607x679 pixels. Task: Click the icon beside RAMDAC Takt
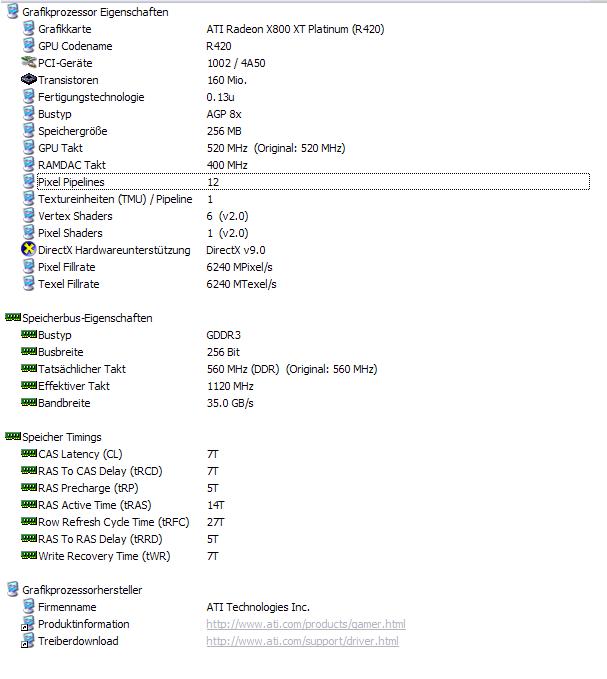[29, 165]
